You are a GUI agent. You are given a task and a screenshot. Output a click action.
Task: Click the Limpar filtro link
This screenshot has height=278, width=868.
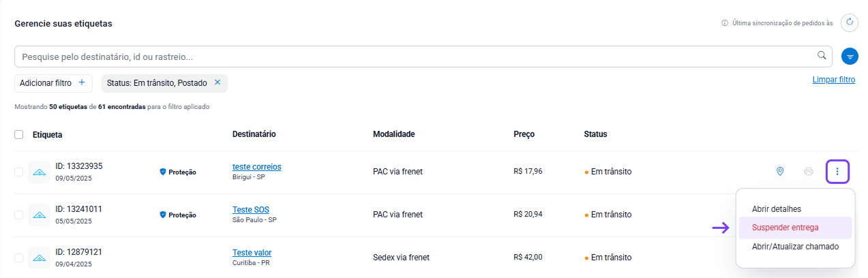[x=833, y=80]
